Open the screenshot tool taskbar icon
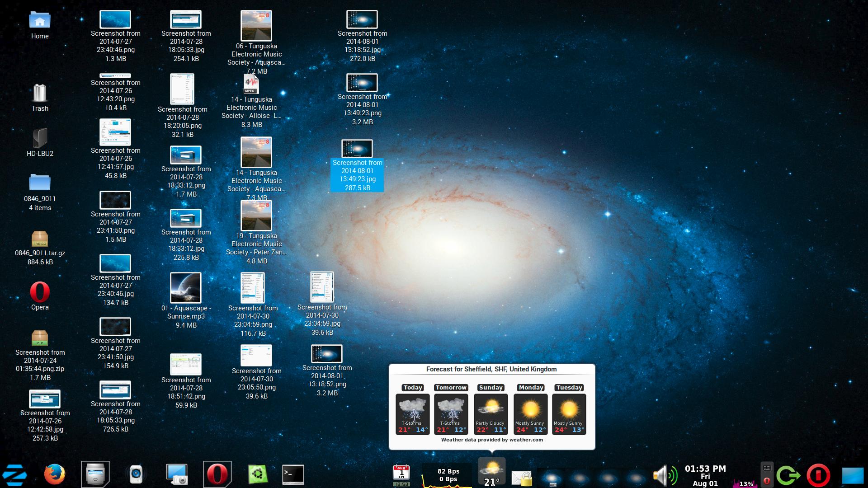The width and height of the screenshot is (868, 488). (x=176, y=474)
